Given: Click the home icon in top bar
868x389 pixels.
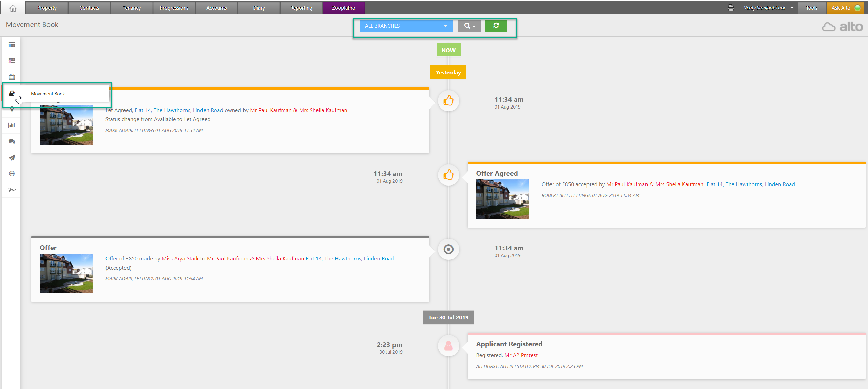Looking at the screenshot, I should click(x=13, y=8).
